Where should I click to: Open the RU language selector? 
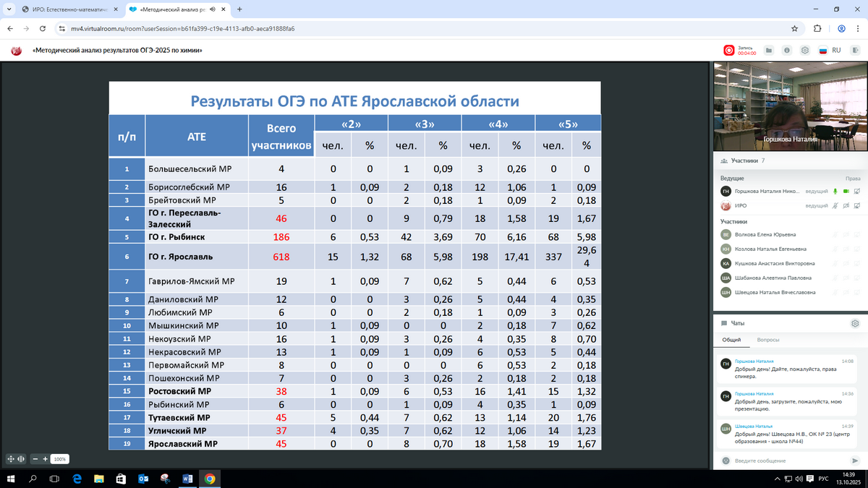829,51
